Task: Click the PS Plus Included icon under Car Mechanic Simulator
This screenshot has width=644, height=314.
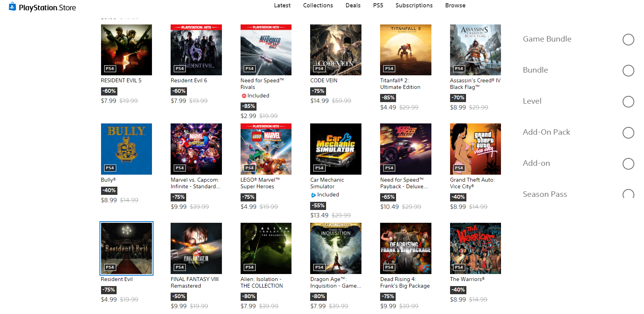Action: click(x=313, y=195)
